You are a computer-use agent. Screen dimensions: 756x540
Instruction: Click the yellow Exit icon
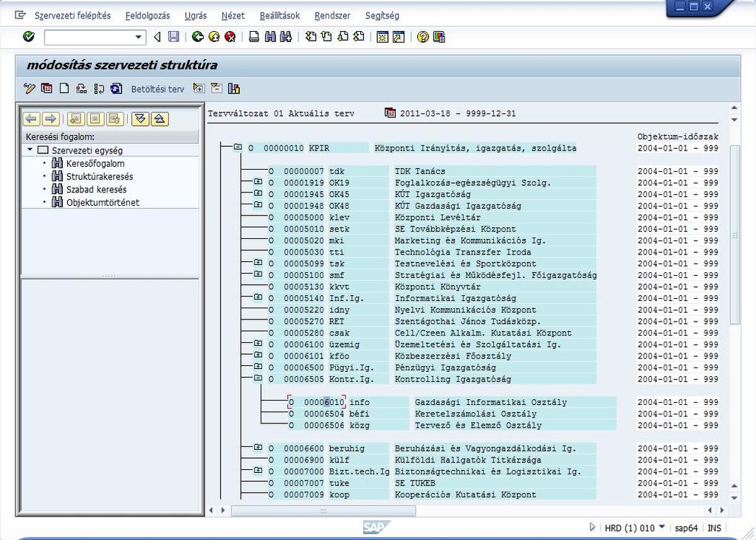213,37
